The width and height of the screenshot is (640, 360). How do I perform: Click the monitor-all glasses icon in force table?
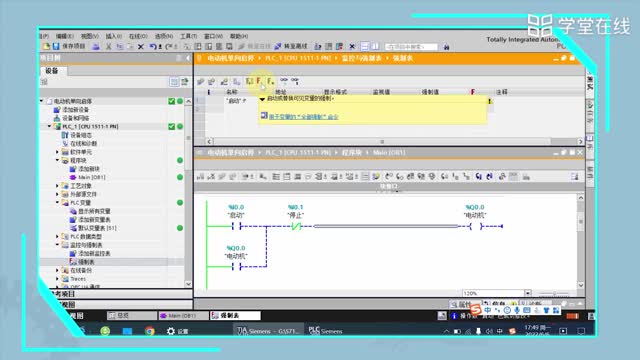[x=284, y=81]
